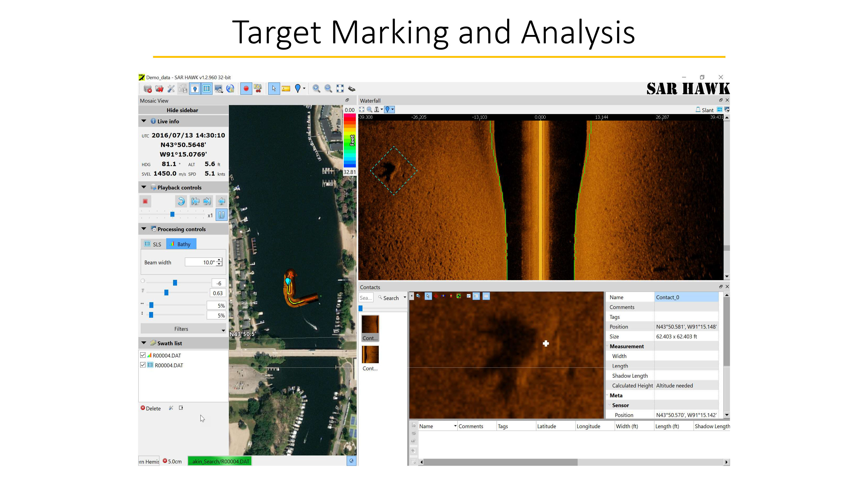Screen dimensions: 868x487
Task: Click the red stop playback button
Action: [x=145, y=201]
